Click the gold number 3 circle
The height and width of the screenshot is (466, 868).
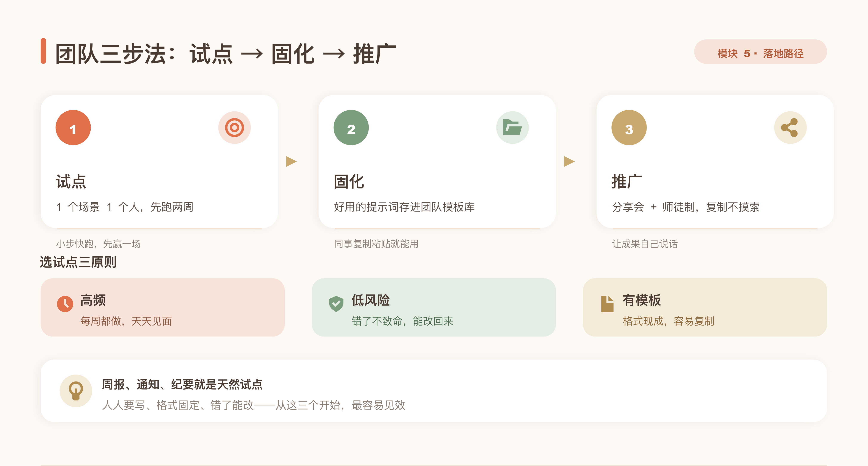pyautogui.click(x=629, y=128)
